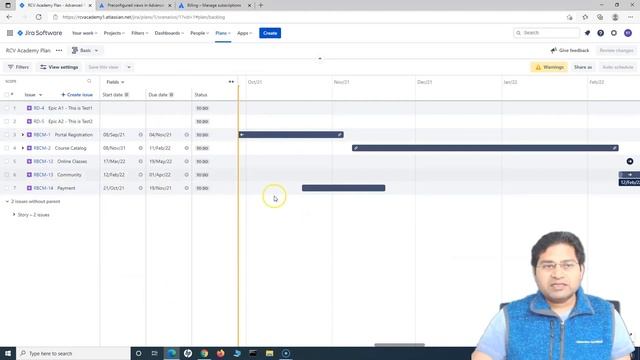
Task: Check the box for RD-4 Epic A1
Action: 6,108
